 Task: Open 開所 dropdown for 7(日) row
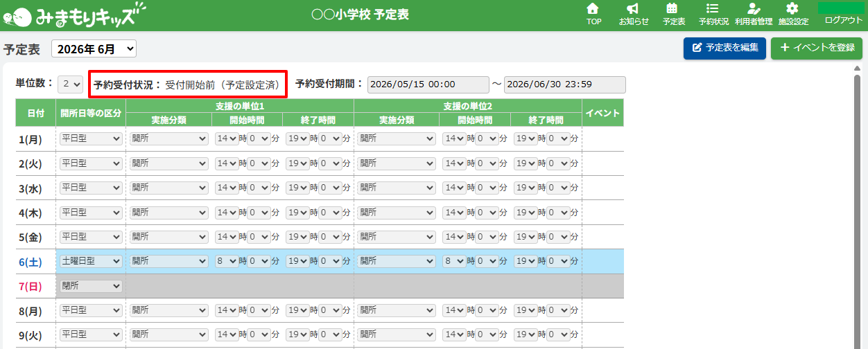tap(91, 286)
